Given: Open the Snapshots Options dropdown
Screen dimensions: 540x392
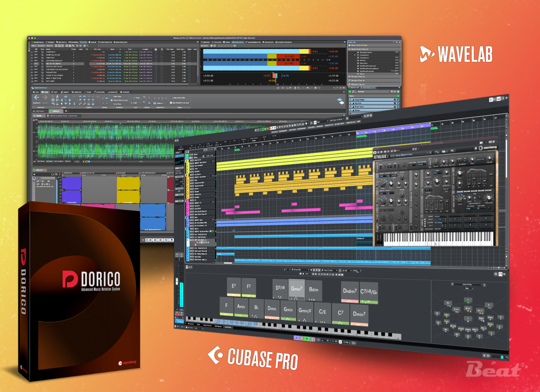Looking at the screenshot, I should click(159, 103).
